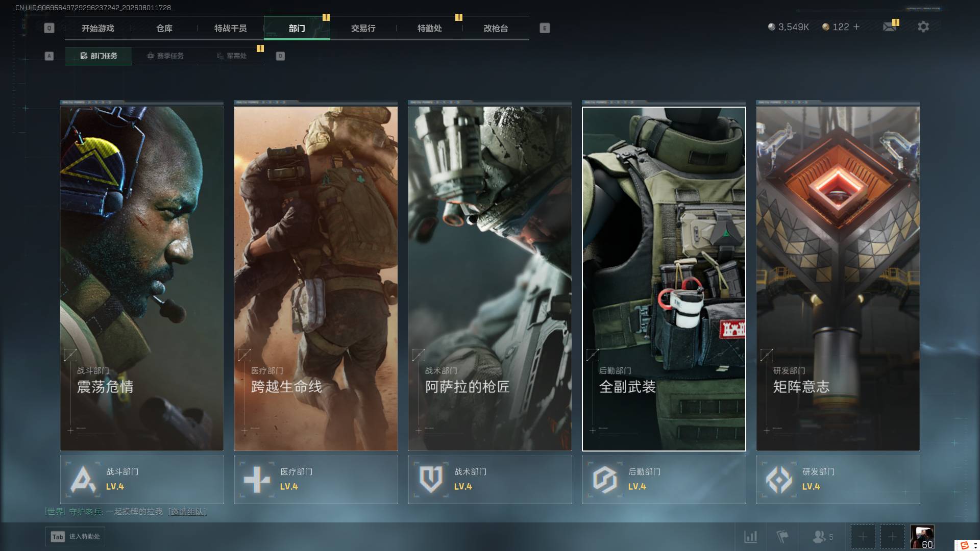Click the flag icon in bottom bar
The width and height of the screenshot is (980, 551).
(x=782, y=537)
